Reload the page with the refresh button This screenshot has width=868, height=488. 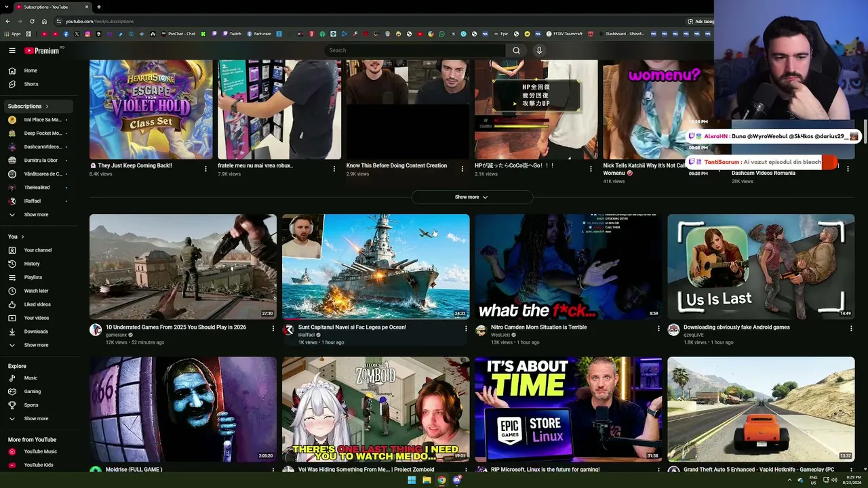(x=32, y=21)
